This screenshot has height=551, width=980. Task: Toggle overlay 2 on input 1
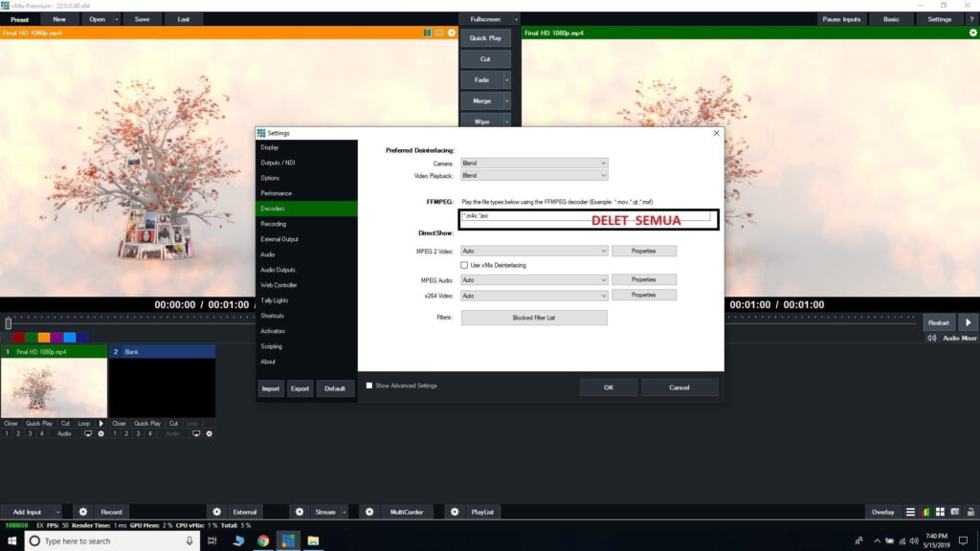[x=18, y=433]
